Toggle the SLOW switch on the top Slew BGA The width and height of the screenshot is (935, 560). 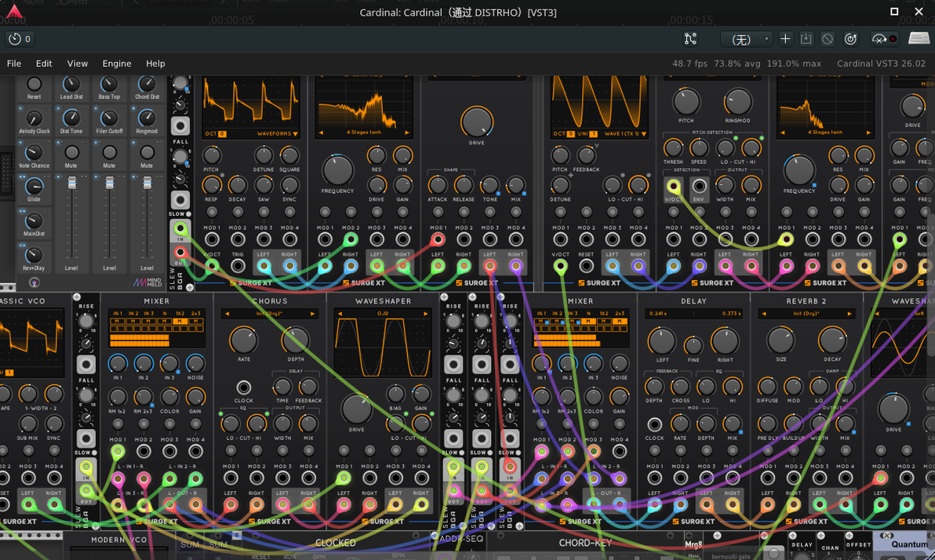pos(188,214)
